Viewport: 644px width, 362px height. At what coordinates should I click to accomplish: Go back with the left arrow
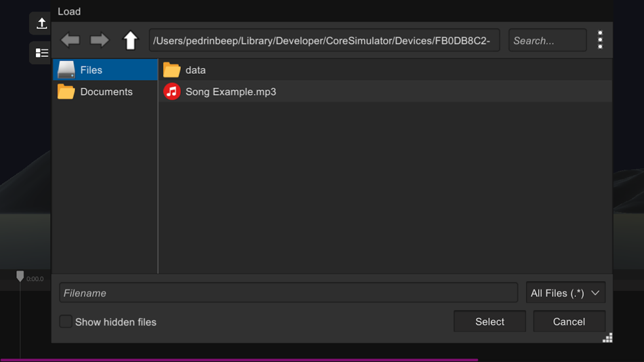[x=71, y=40]
